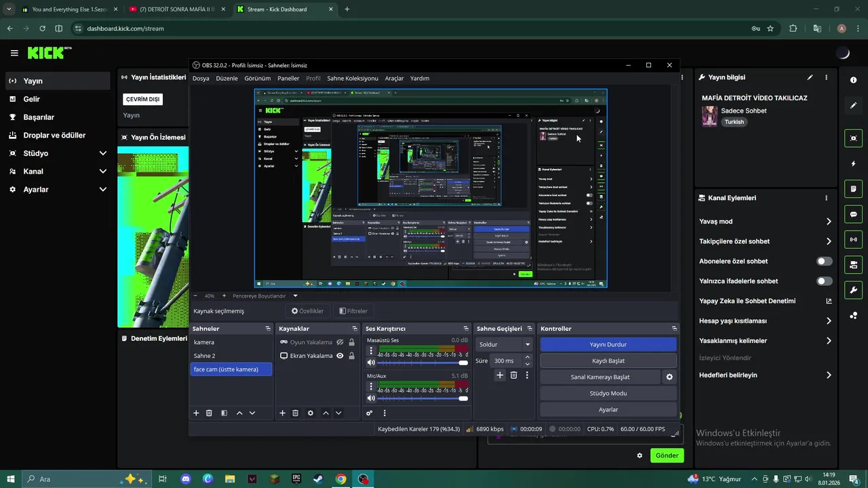Image resolution: width=868 pixels, height=488 pixels.
Task: Open the Ses Karıştırıcı bottom options menu
Action: coord(384,413)
